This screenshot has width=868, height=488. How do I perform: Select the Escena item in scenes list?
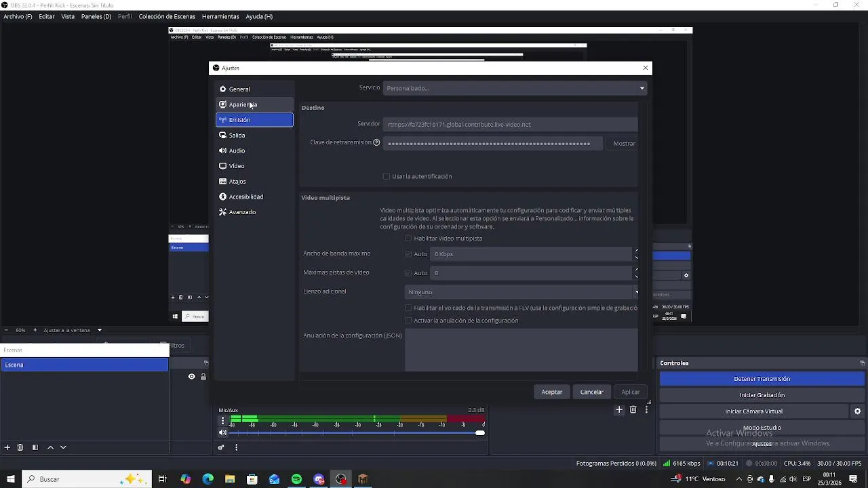[x=84, y=365]
